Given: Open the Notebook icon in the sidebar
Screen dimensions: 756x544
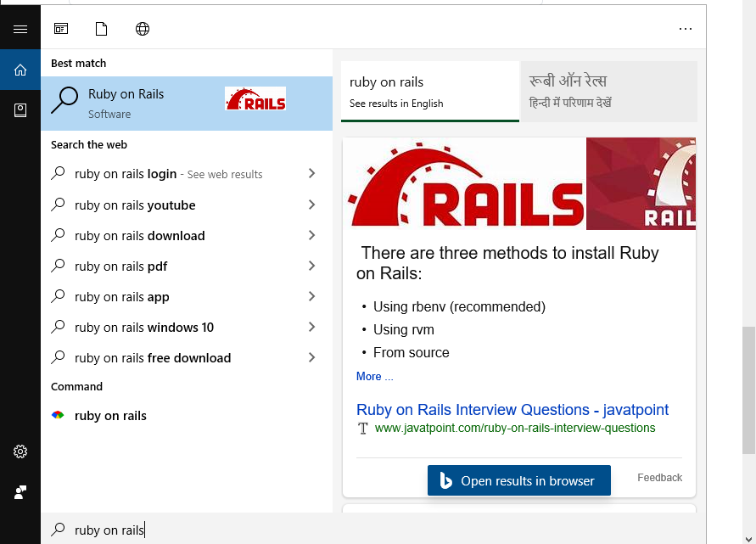Looking at the screenshot, I should point(20,110).
